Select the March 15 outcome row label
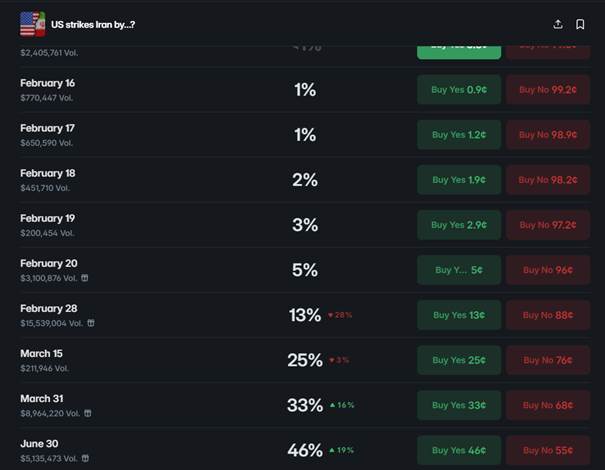The width and height of the screenshot is (605, 470). pyautogui.click(x=41, y=353)
